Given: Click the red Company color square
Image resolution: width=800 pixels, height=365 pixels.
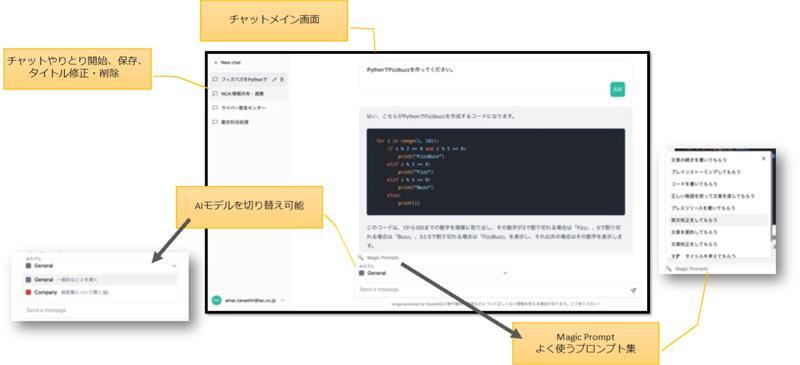Looking at the screenshot, I should (28, 293).
